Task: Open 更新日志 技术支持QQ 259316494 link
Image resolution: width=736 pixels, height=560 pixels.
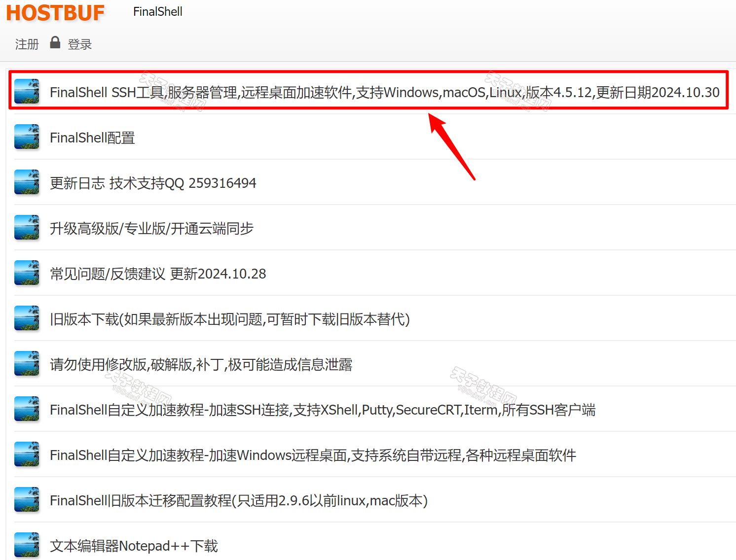Action: click(153, 183)
